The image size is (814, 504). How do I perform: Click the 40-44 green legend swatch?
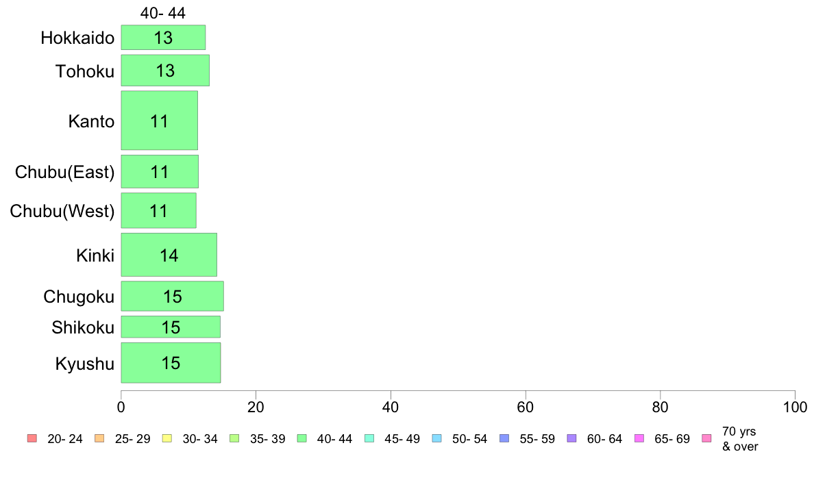pos(301,438)
